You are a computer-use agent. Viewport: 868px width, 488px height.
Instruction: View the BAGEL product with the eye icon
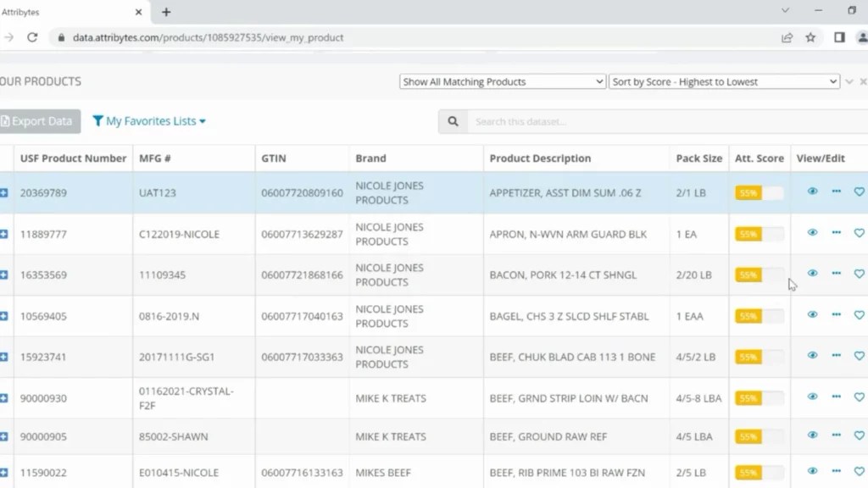[x=812, y=315]
